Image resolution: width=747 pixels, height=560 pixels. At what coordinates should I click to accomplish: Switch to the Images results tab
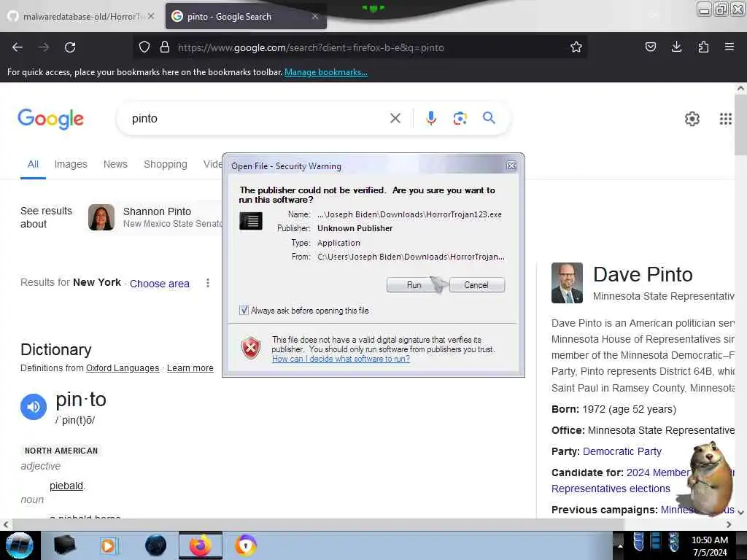click(71, 164)
